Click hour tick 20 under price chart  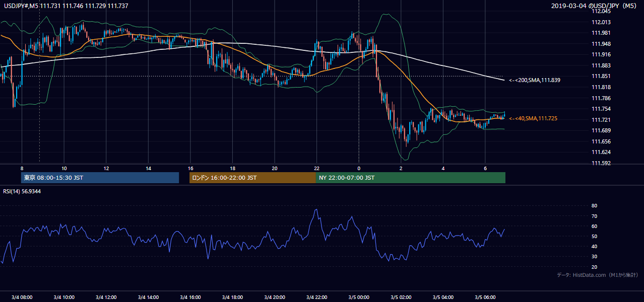click(x=274, y=168)
